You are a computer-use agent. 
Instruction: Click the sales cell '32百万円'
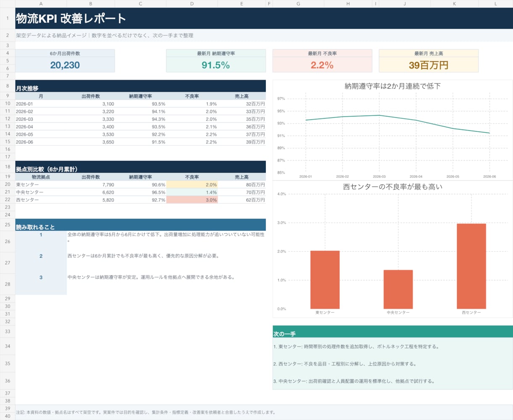tap(242, 103)
